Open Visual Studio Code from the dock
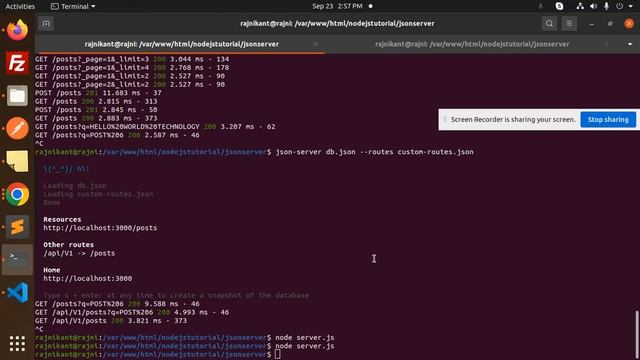The width and height of the screenshot is (640, 360). point(17,293)
